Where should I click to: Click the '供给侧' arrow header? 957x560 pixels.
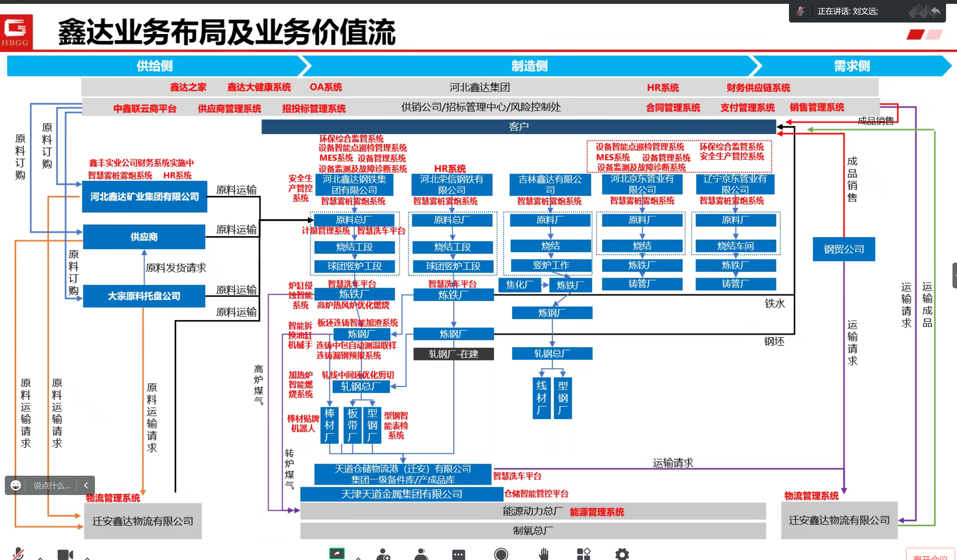(x=154, y=66)
